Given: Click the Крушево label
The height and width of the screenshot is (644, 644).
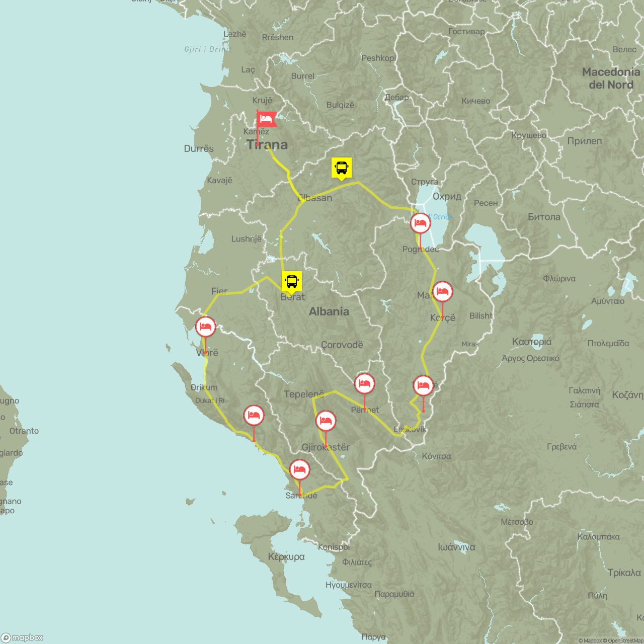Looking at the screenshot, I should point(529,135).
